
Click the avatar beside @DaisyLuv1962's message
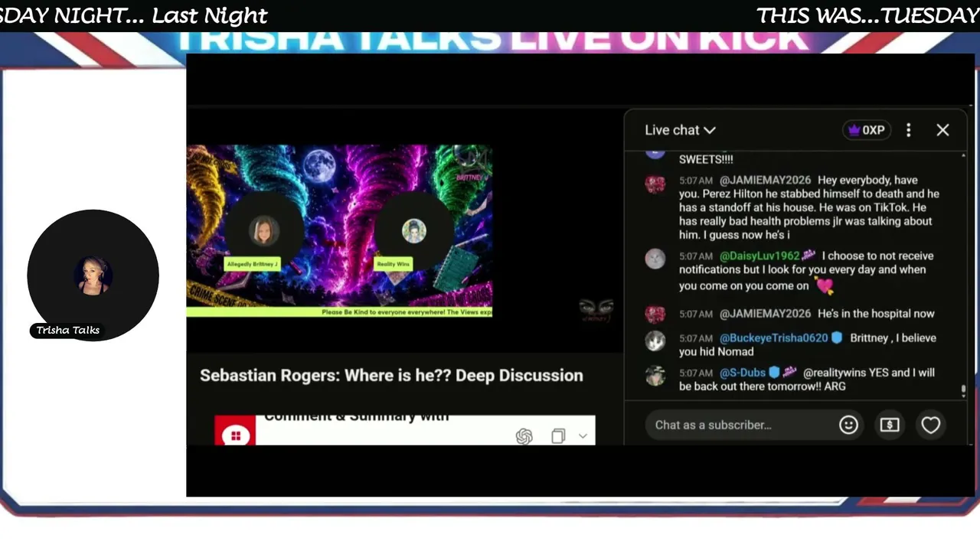click(x=655, y=259)
